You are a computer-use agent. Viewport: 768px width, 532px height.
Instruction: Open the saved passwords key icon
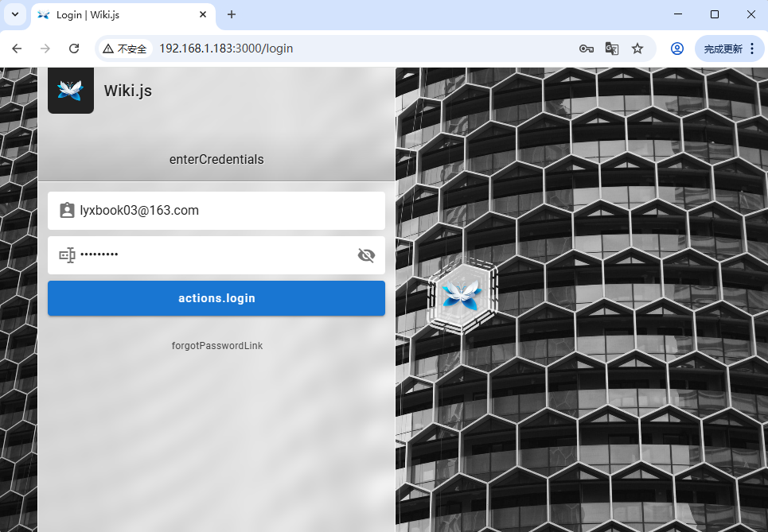tap(587, 49)
